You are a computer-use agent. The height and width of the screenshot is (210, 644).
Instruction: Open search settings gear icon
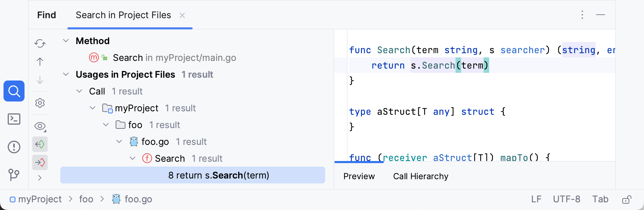point(40,103)
